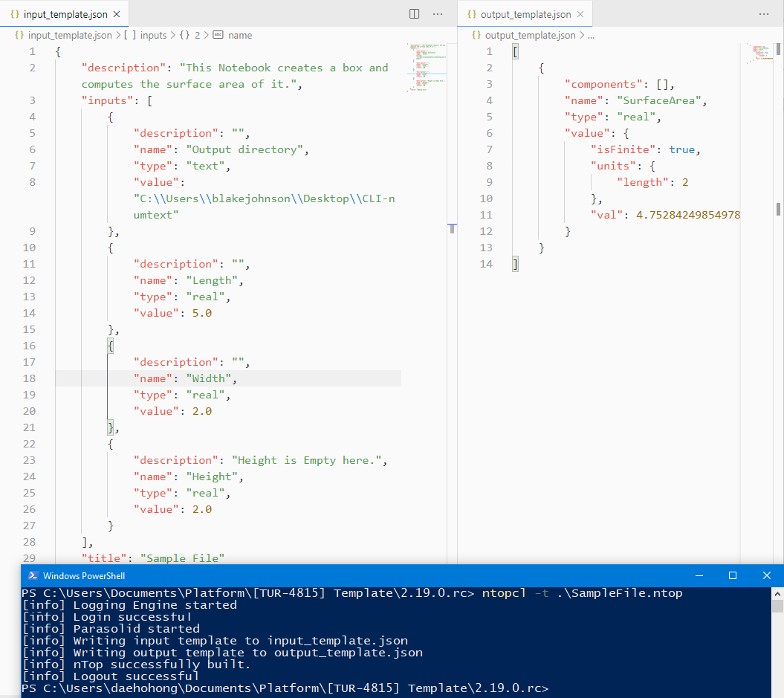Click the Length value 5.0
The width and height of the screenshot is (784, 698).
202,313
